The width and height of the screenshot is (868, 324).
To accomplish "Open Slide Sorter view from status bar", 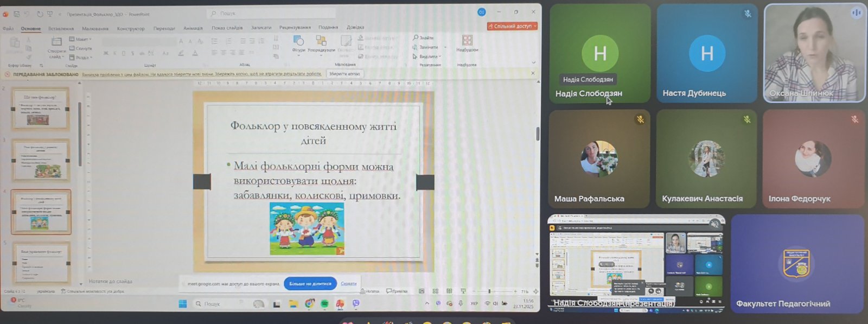I will 435,291.
